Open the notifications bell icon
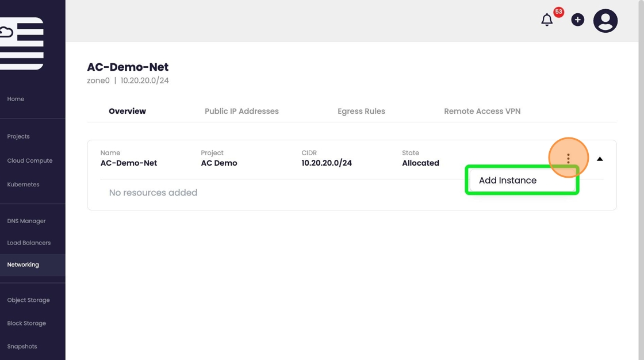 (x=547, y=20)
